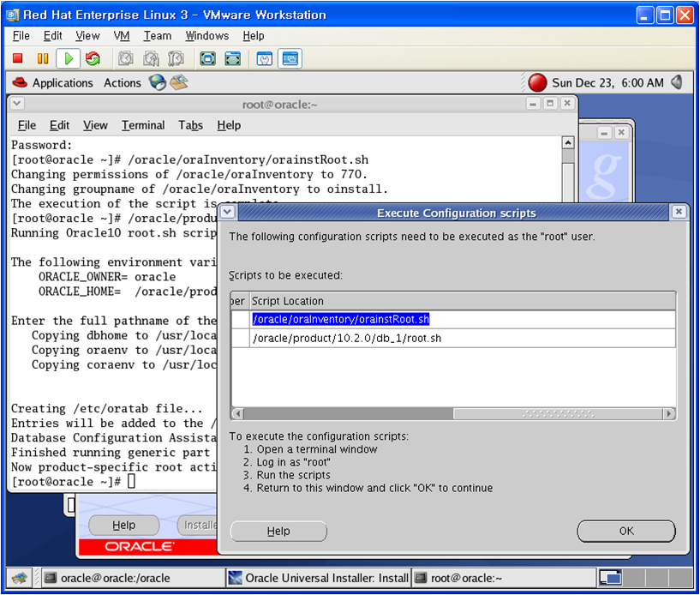700x595 pixels.
Task: Open the VM menu
Action: pos(122,36)
